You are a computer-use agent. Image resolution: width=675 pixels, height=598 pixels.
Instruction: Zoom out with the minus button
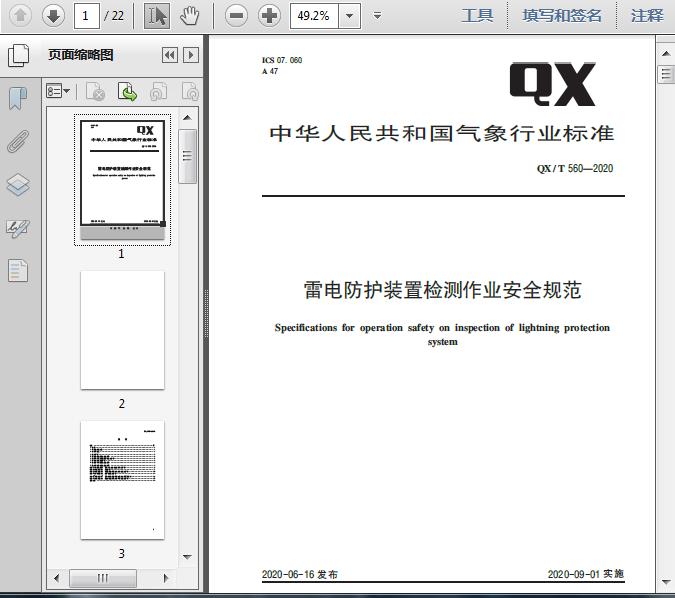point(236,16)
